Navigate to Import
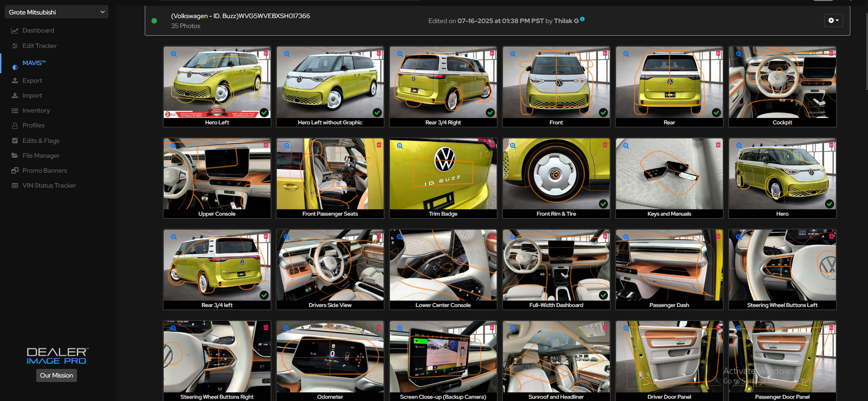The image size is (868, 401). pos(32,95)
